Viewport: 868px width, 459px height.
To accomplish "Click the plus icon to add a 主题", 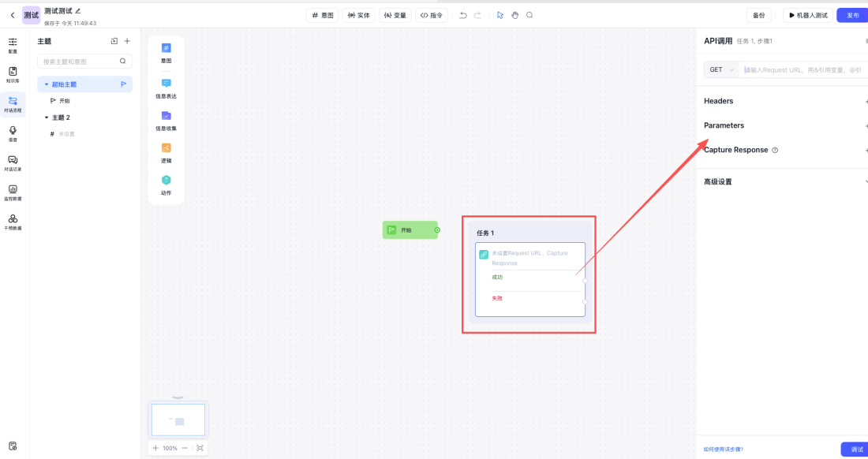I will [127, 41].
